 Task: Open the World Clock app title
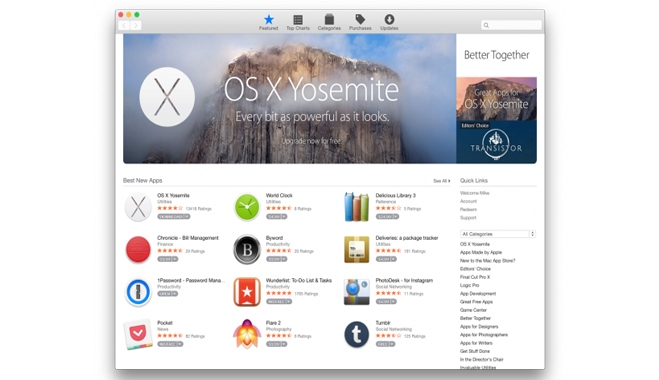pyautogui.click(x=279, y=195)
